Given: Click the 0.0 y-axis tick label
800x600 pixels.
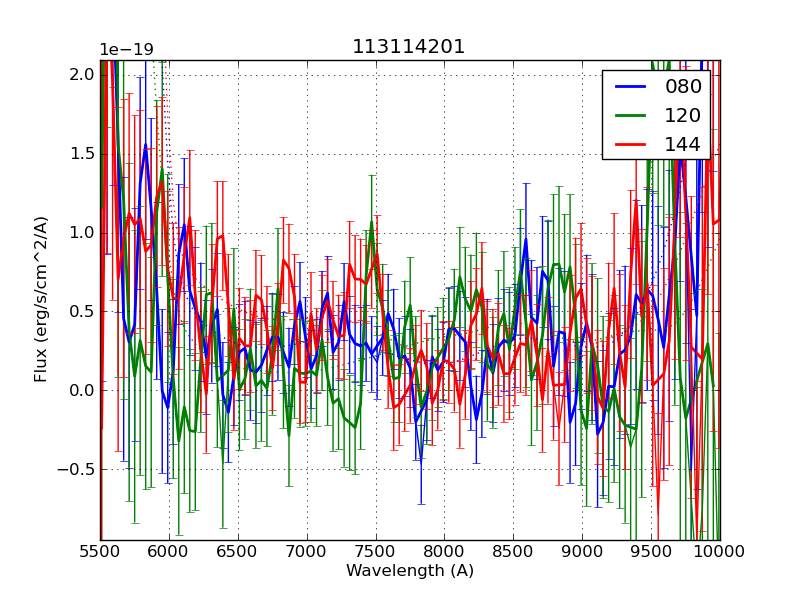Looking at the screenshot, I should click(82, 390).
